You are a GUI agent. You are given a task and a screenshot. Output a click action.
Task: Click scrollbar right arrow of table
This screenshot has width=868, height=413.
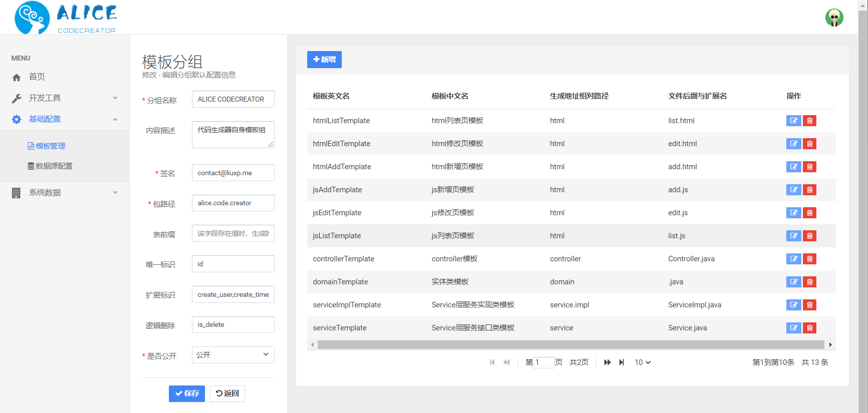click(x=830, y=344)
